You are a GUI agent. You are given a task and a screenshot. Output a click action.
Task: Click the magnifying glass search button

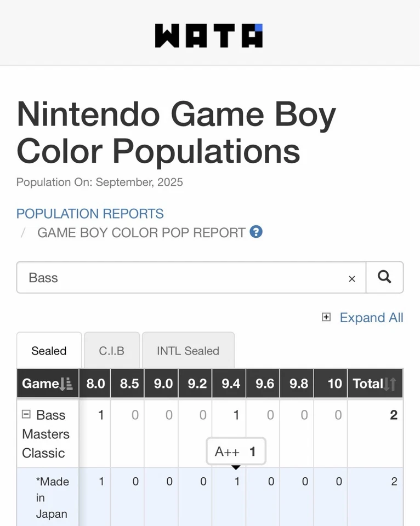(384, 277)
